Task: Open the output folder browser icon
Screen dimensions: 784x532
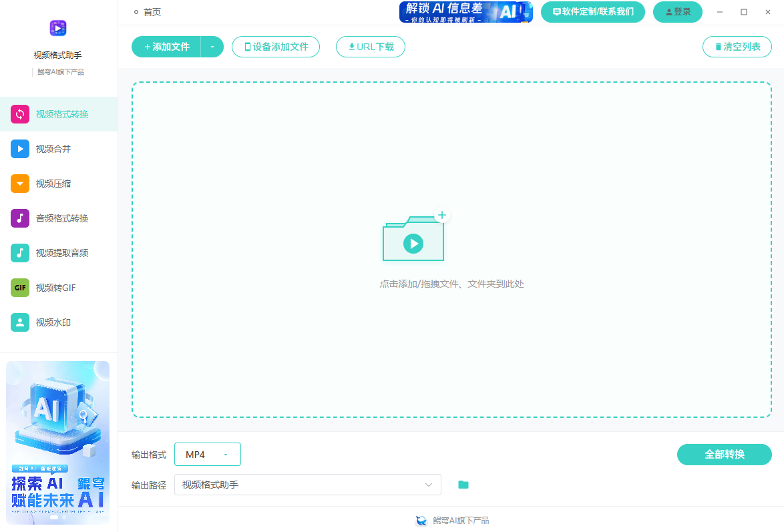Action: (x=463, y=484)
